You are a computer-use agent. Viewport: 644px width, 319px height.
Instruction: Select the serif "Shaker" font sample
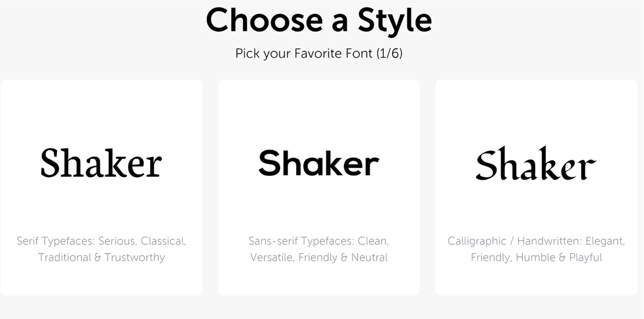click(x=101, y=163)
